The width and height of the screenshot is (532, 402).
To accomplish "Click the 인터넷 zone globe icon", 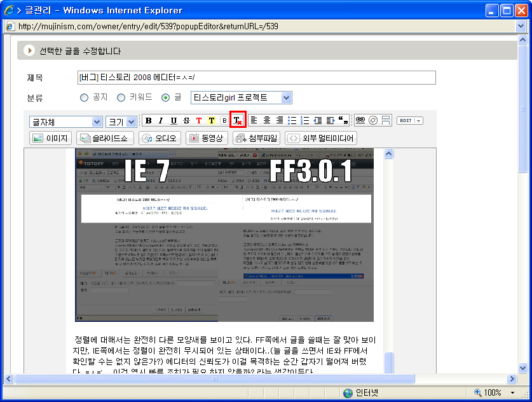I will tap(348, 393).
